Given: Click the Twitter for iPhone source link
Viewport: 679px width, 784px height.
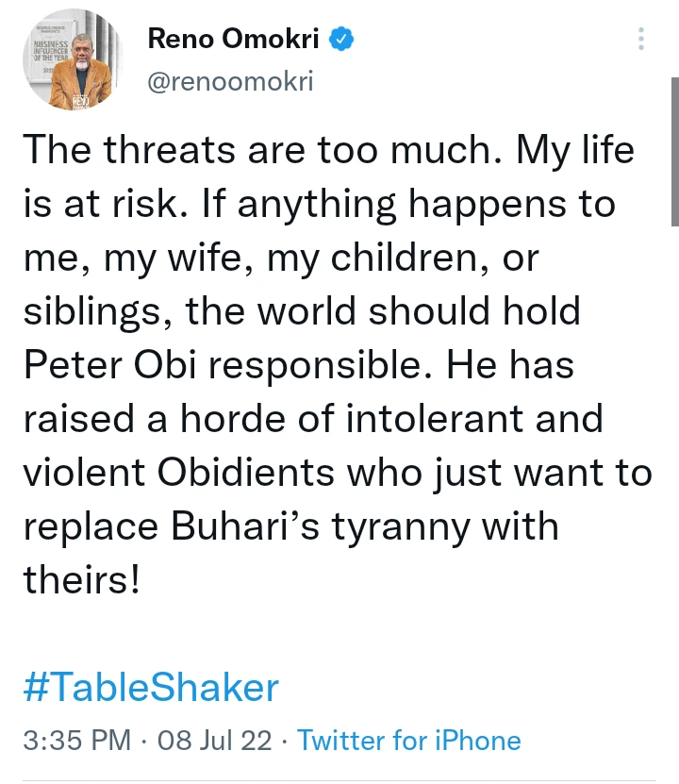Looking at the screenshot, I should tap(409, 741).
